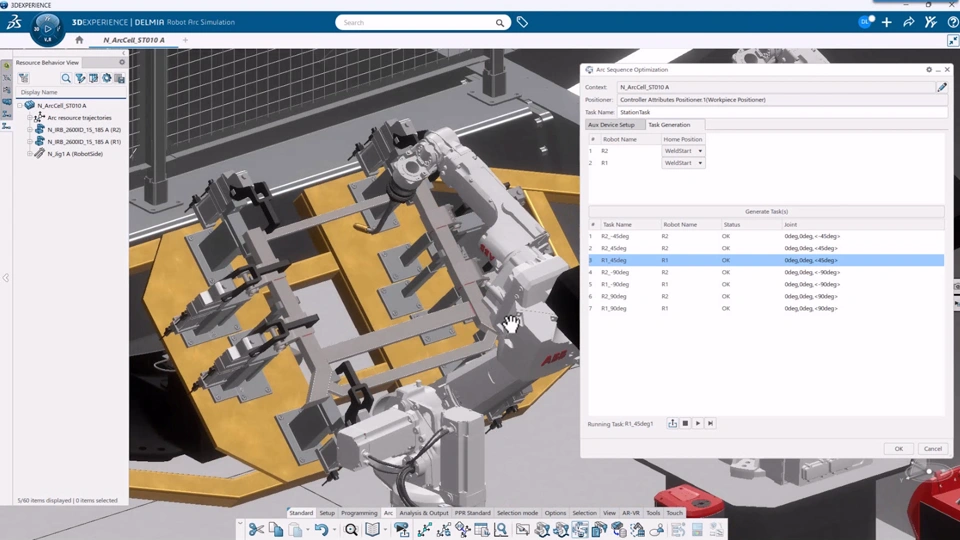
Task: Click the tag icon beside the search bar
Action: (522, 22)
